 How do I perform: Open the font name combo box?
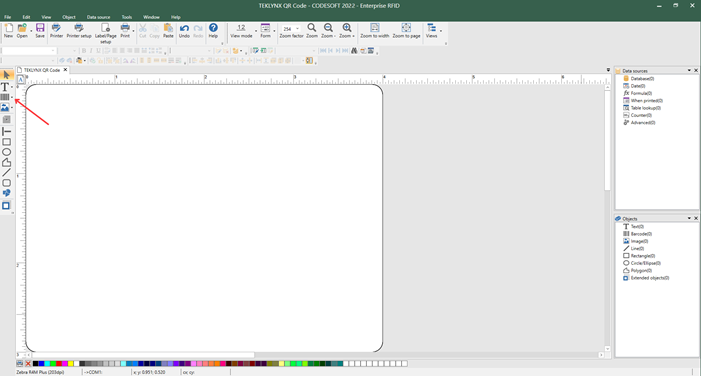[x=28, y=51]
